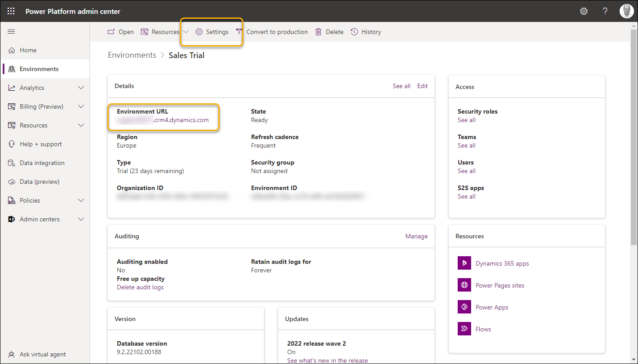The height and width of the screenshot is (364, 638).
Task: Go to Home in the sidebar
Action: coord(45,50)
